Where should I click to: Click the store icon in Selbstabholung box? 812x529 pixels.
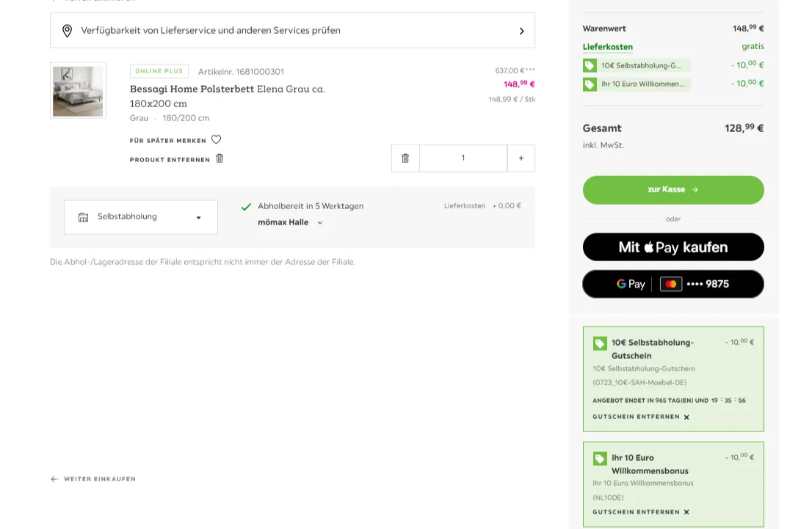click(x=84, y=217)
